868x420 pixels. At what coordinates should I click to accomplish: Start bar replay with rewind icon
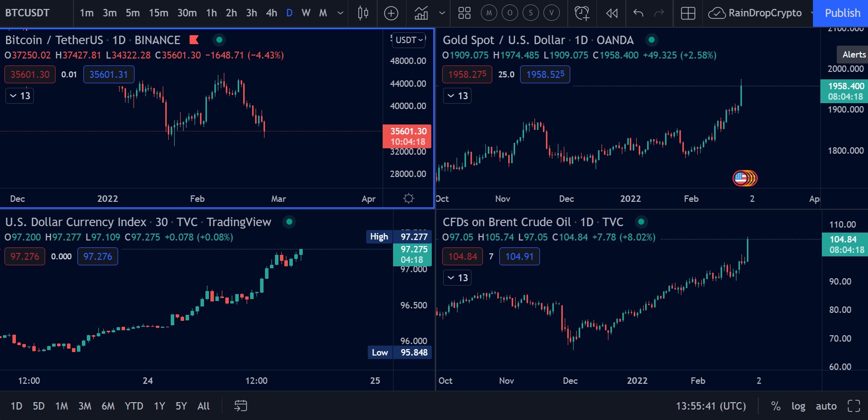612,13
